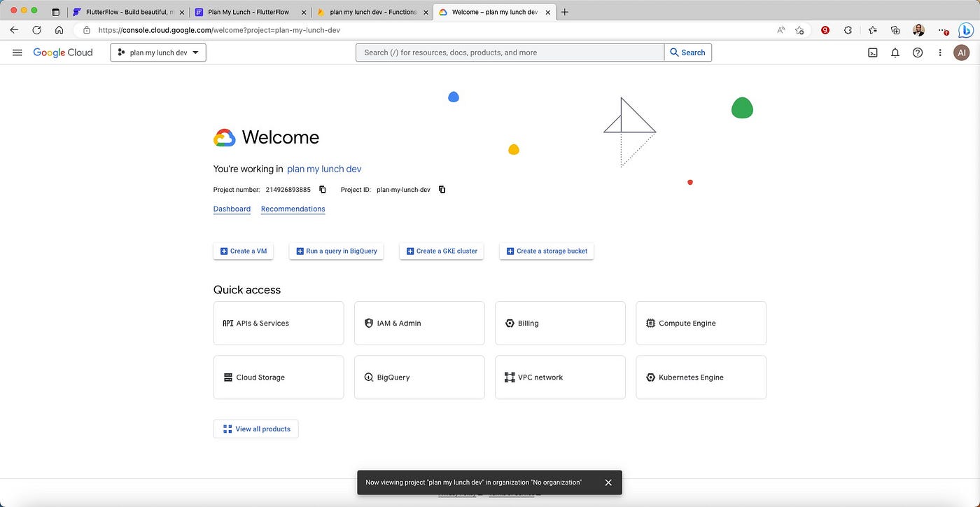The image size is (980, 507).
Task: Open a new browser tab
Action: [x=565, y=12]
